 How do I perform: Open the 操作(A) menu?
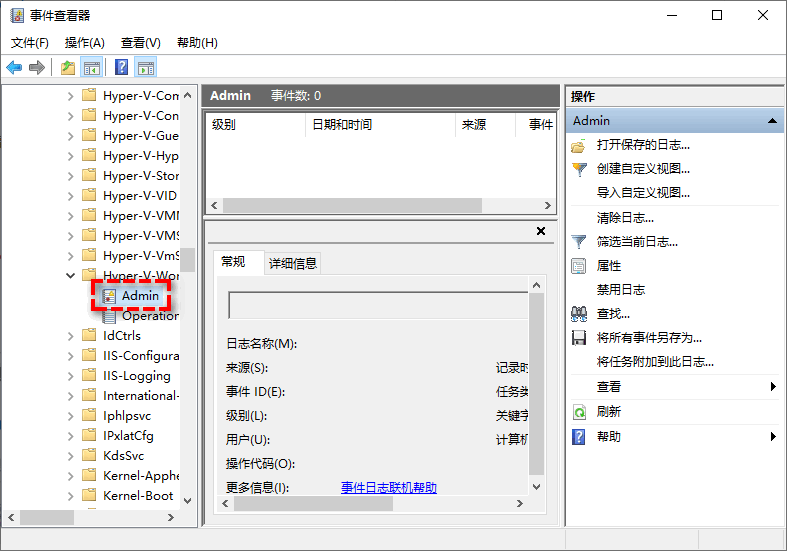[x=84, y=43]
